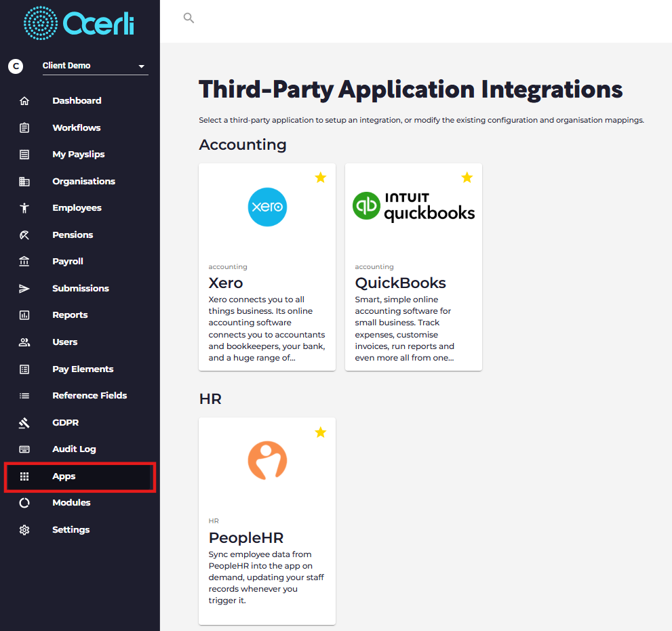Click the Xero description text
The height and width of the screenshot is (631, 672).
click(266, 329)
